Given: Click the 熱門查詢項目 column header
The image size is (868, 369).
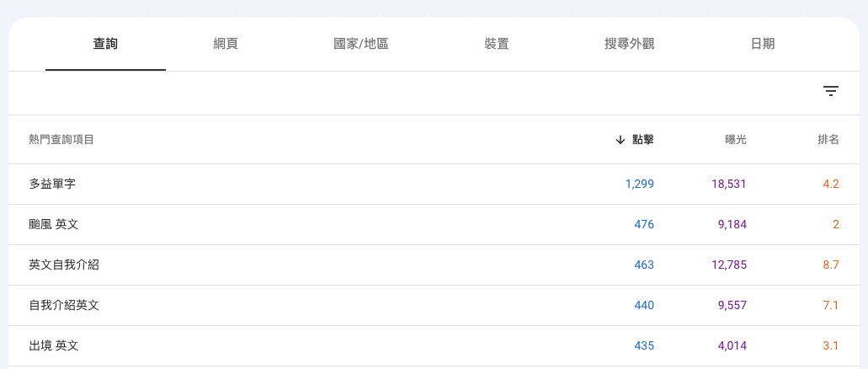Looking at the screenshot, I should pyautogui.click(x=61, y=140).
